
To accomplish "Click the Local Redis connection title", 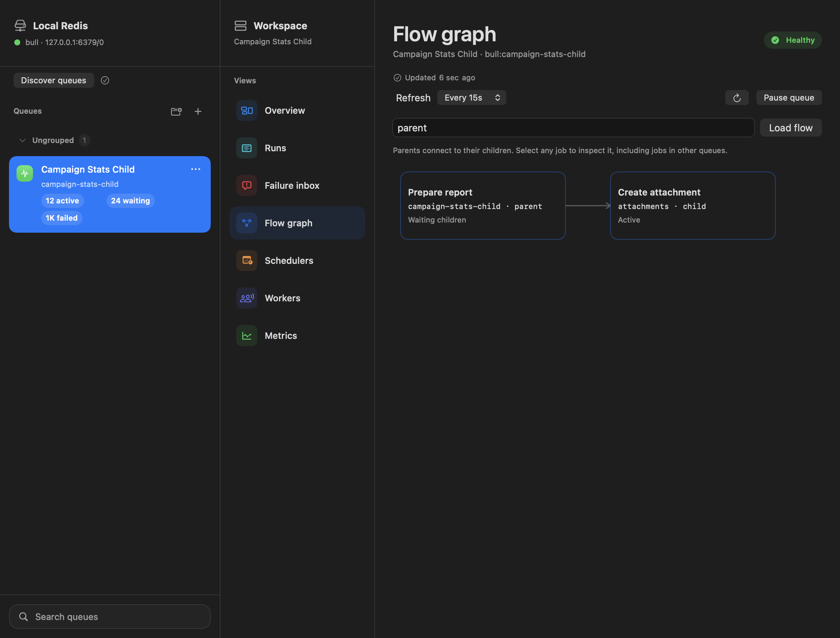I will click(x=60, y=26).
